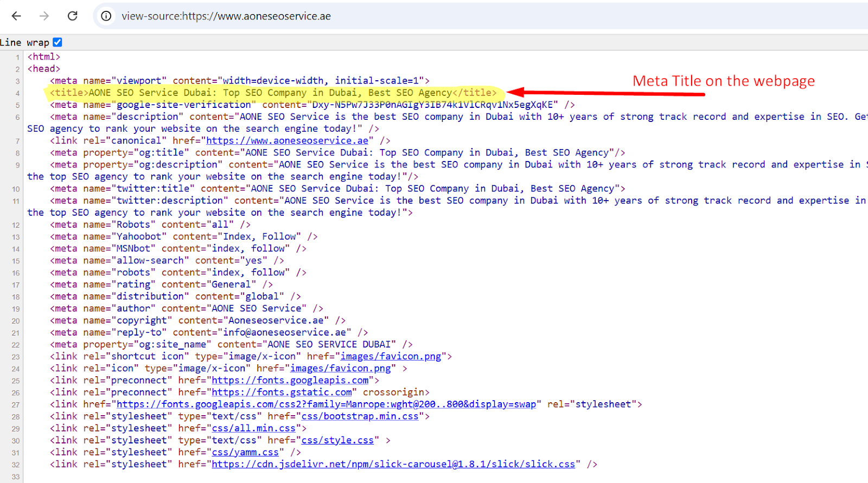This screenshot has height=483, width=868.
Task: Click the Line wrap label text
Action: click(24, 42)
